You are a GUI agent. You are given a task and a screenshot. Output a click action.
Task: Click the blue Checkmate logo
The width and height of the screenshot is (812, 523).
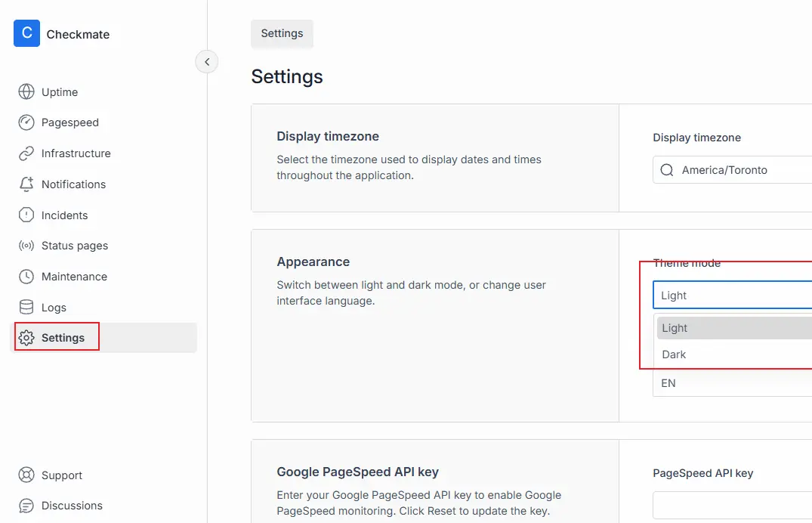26,33
